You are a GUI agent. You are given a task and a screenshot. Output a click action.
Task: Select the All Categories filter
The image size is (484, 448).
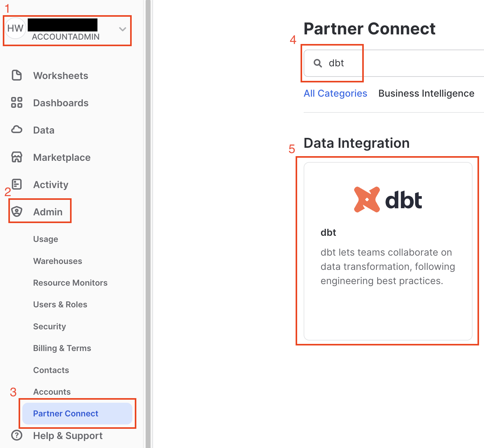coord(335,93)
